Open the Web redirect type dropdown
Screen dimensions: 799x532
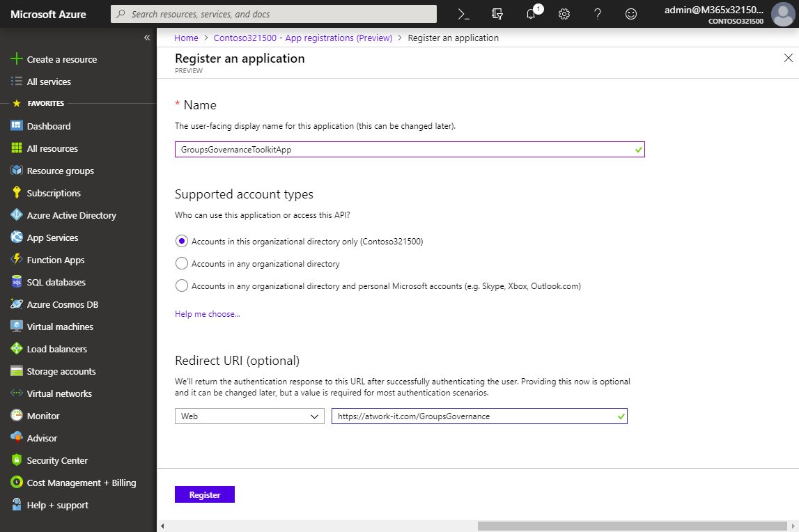click(249, 416)
